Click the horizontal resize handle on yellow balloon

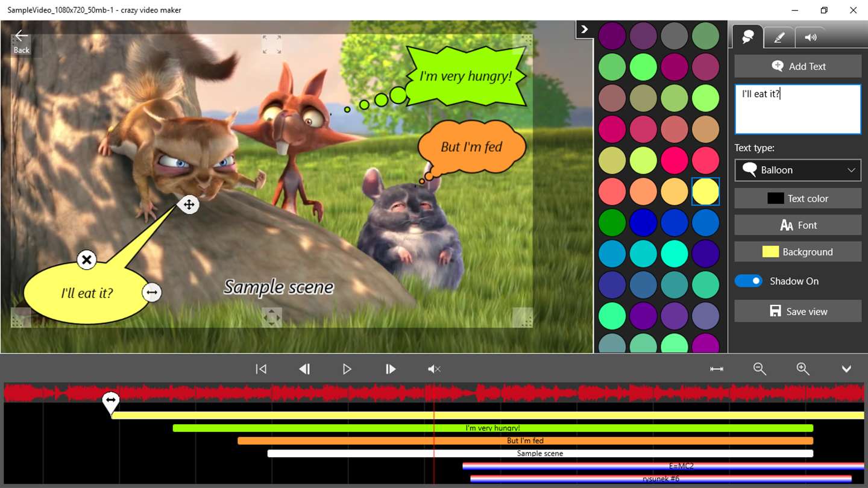[x=151, y=293]
